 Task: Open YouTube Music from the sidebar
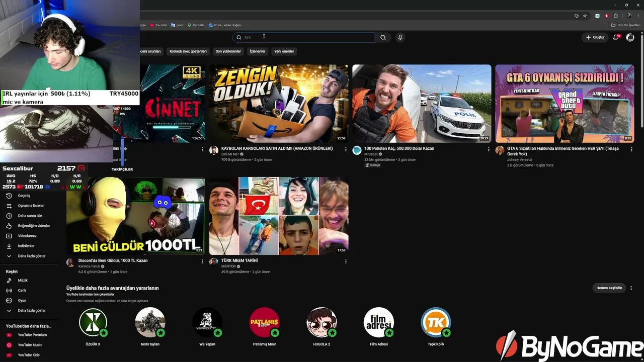pyautogui.click(x=30, y=345)
